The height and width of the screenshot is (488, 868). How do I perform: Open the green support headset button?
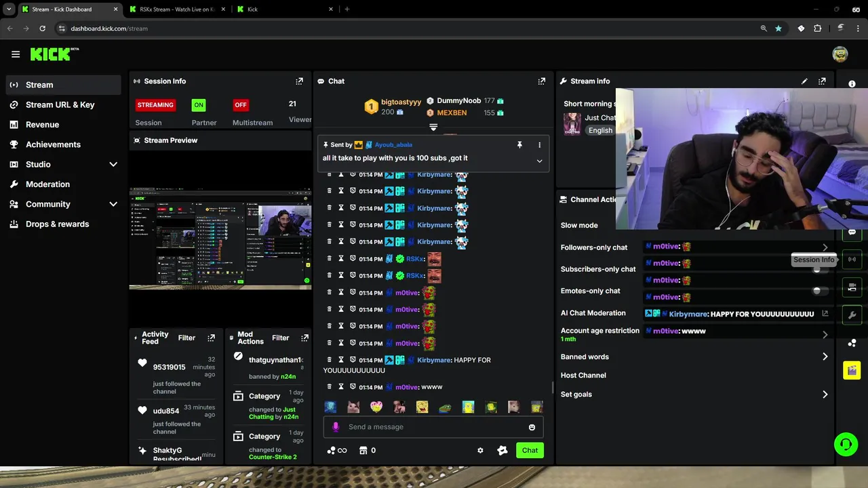846,445
